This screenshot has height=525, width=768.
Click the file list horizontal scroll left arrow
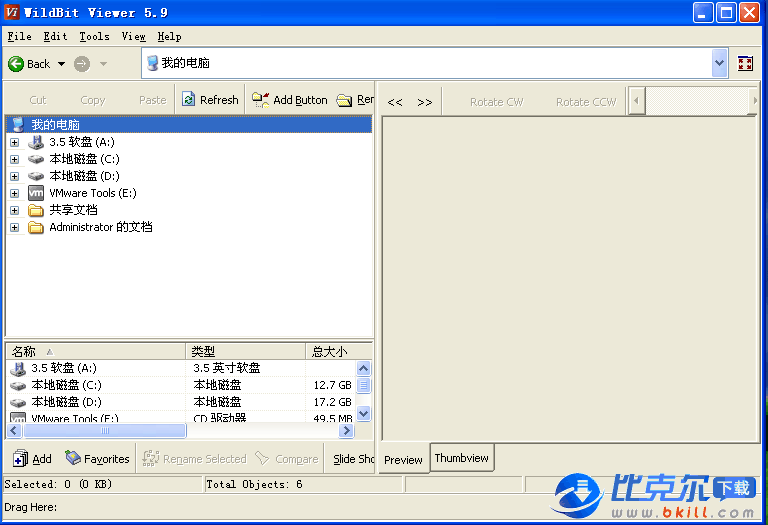click(14, 430)
